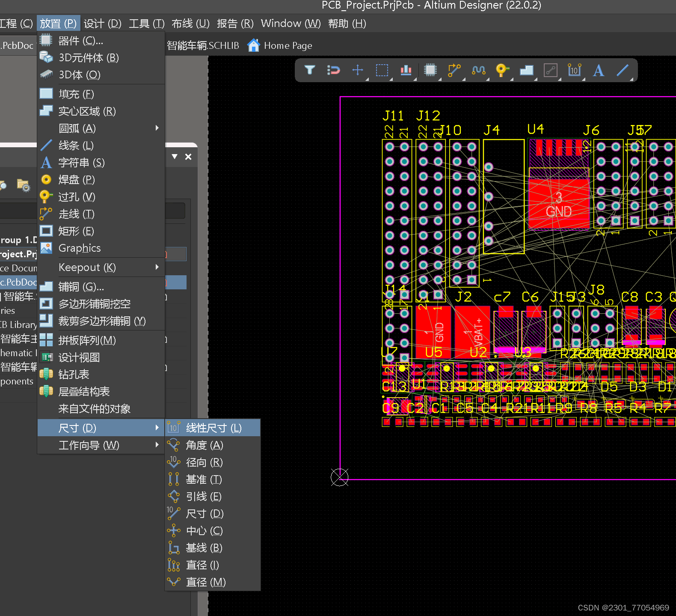Select 实心区域 (R) menu item
The height and width of the screenshot is (616, 676).
[x=101, y=111]
